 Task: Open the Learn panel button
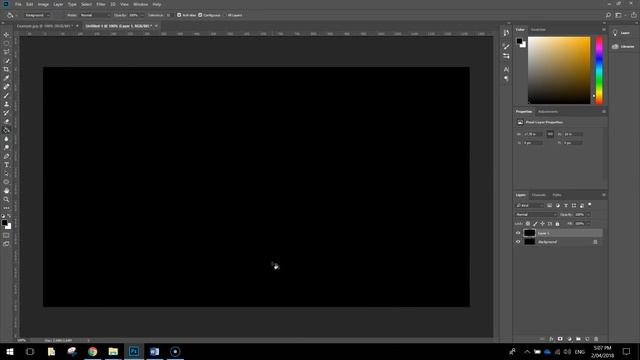click(622, 33)
